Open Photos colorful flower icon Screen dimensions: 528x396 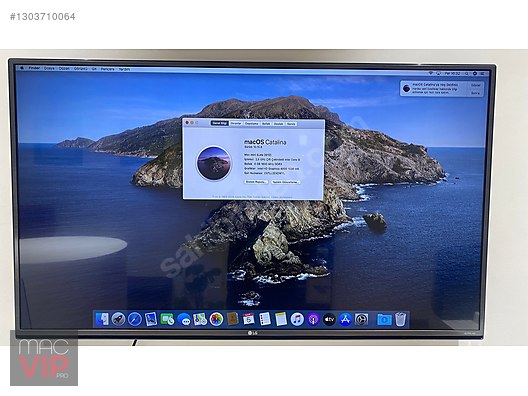[216, 319]
